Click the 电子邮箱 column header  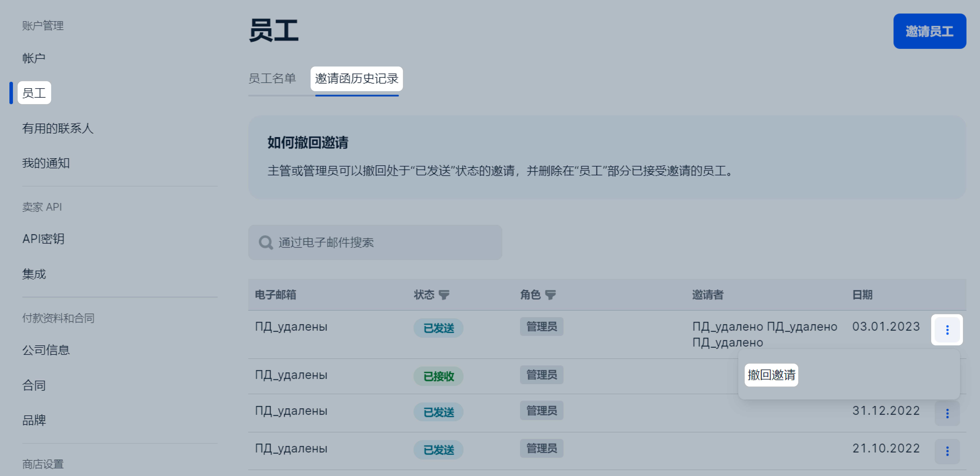pos(275,295)
